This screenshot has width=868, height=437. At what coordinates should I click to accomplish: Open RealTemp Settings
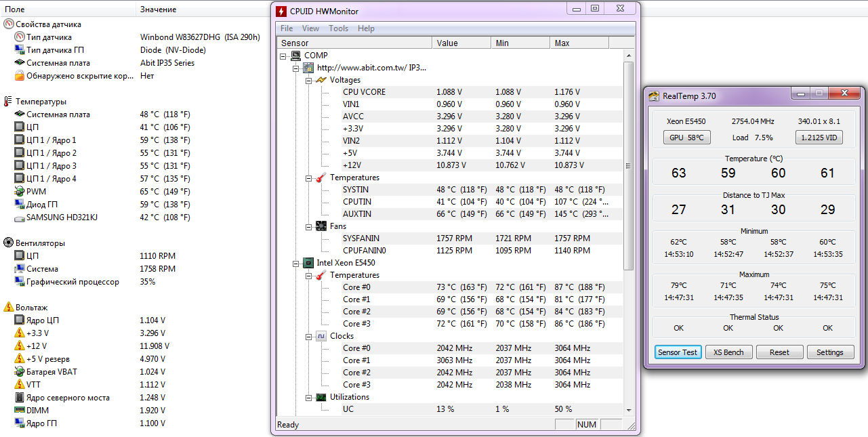click(830, 352)
